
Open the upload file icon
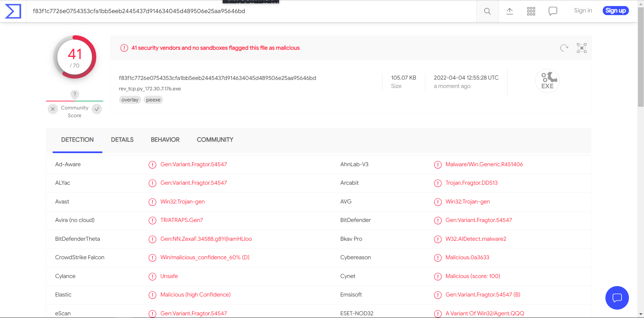pyautogui.click(x=509, y=11)
